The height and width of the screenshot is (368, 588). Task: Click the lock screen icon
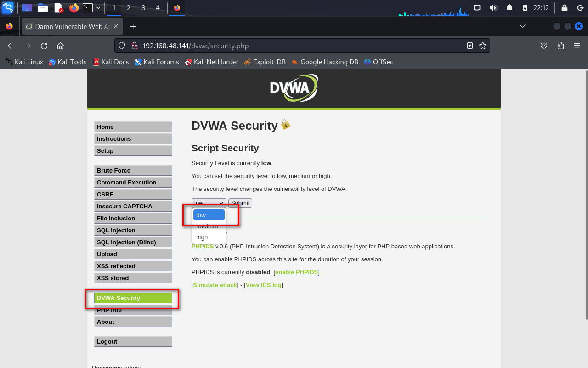tap(565, 8)
